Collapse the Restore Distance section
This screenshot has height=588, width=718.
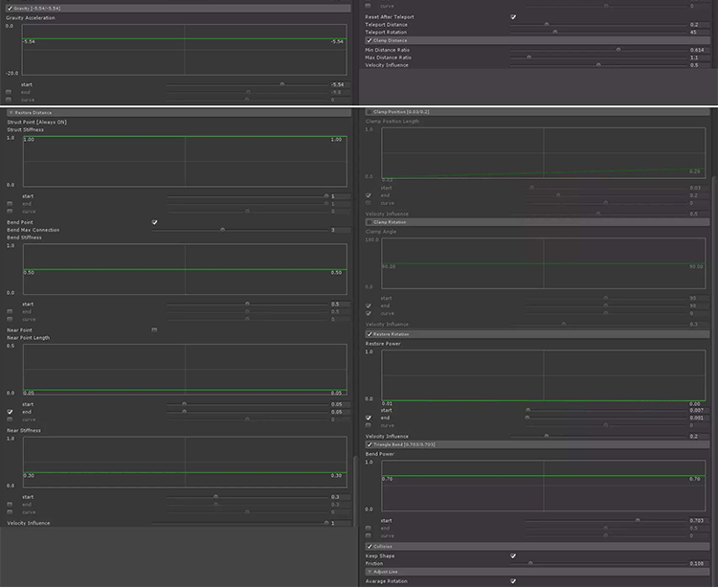point(9,112)
